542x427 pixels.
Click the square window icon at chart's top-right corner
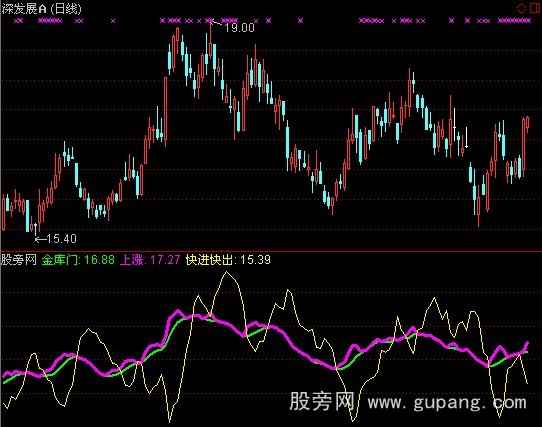point(535,8)
